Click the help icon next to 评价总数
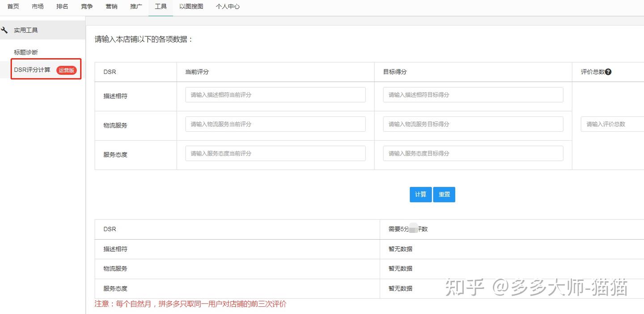Screen dimensions: 644x314 coord(608,72)
